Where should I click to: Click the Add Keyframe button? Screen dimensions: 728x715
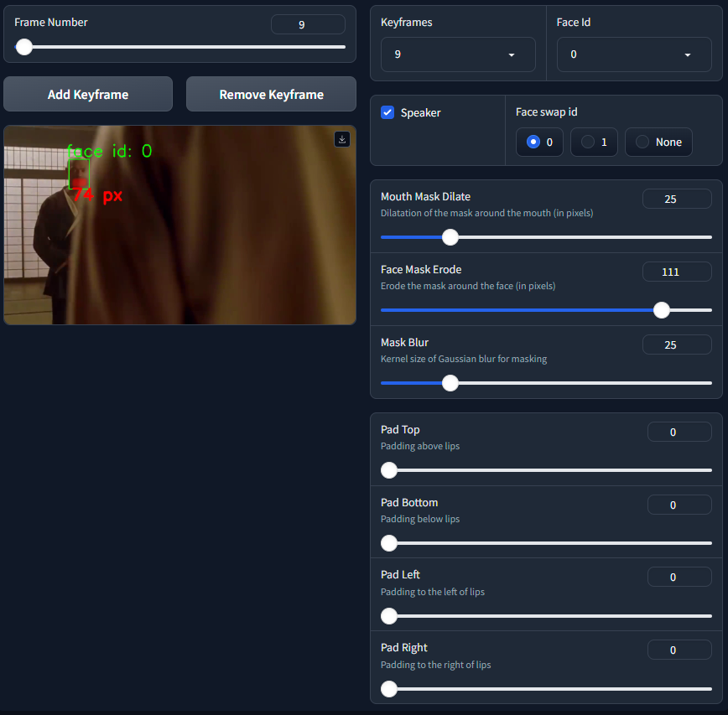[x=88, y=95]
